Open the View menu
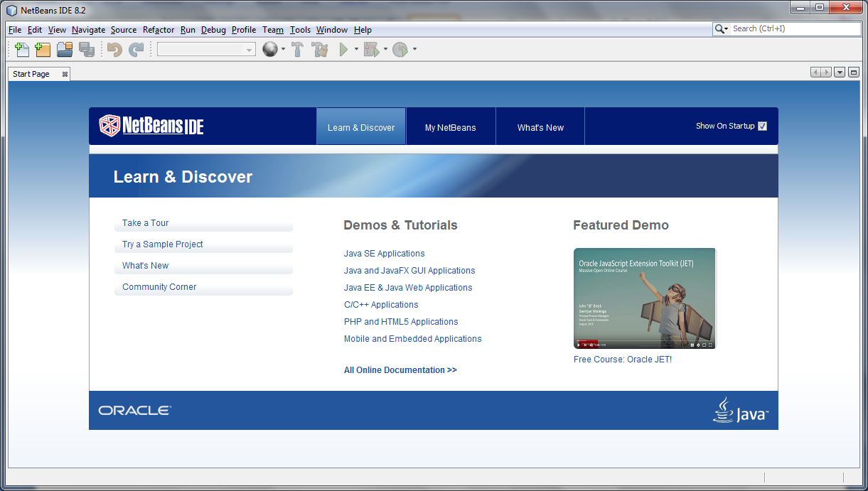Screen dimensions: 868x491 click(57, 30)
